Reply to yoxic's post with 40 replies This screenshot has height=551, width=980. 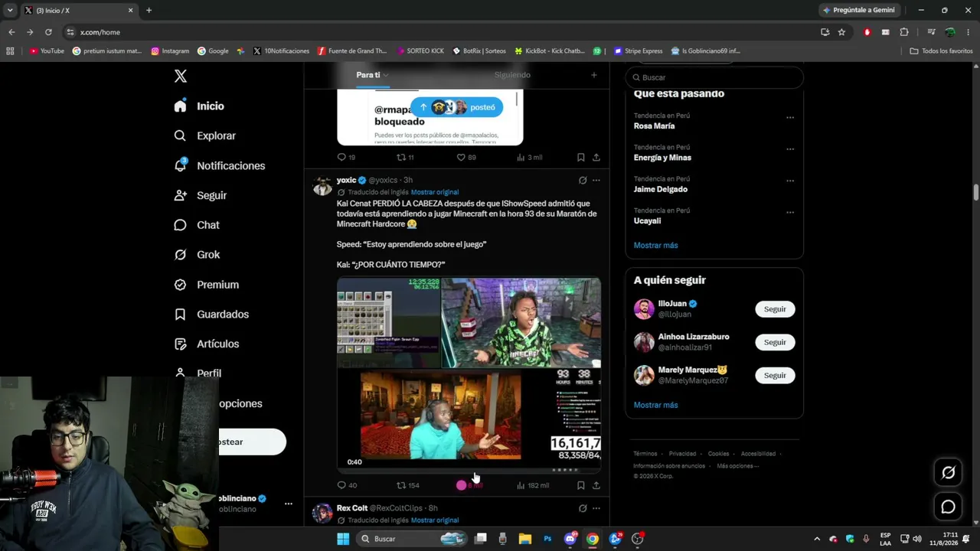point(347,485)
